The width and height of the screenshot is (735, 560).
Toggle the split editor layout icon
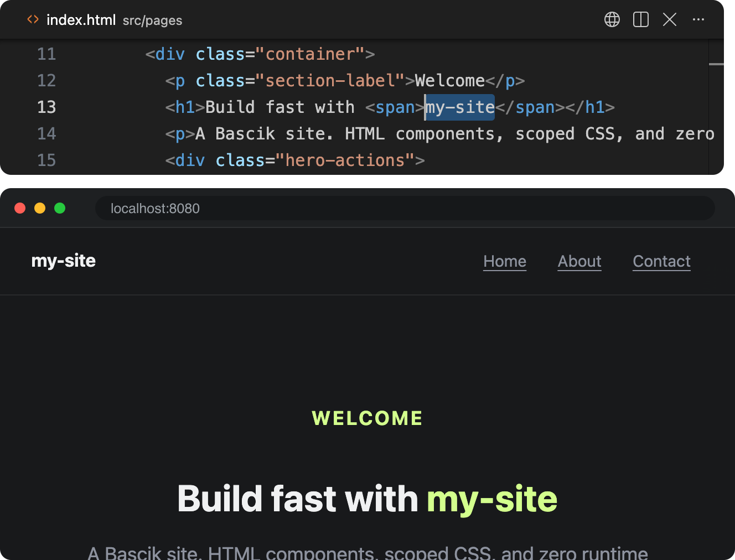(x=641, y=20)
